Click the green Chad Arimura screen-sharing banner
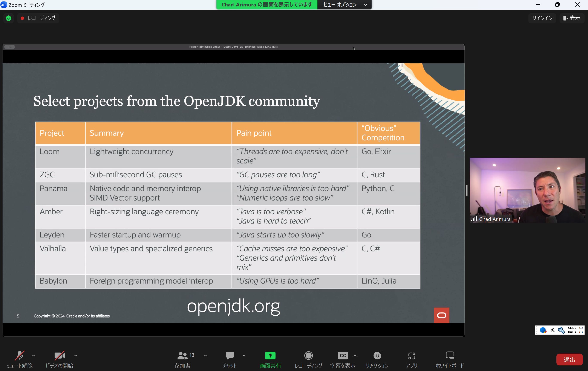 coord(267,5)
